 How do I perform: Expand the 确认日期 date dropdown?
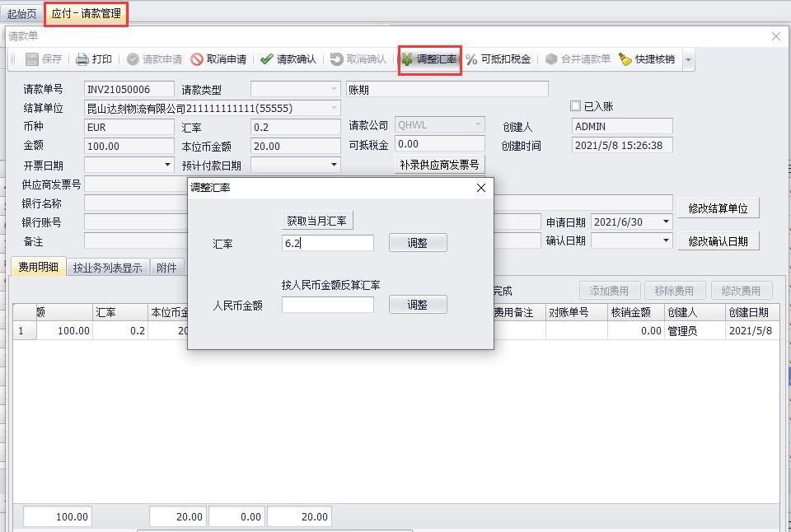666,240
